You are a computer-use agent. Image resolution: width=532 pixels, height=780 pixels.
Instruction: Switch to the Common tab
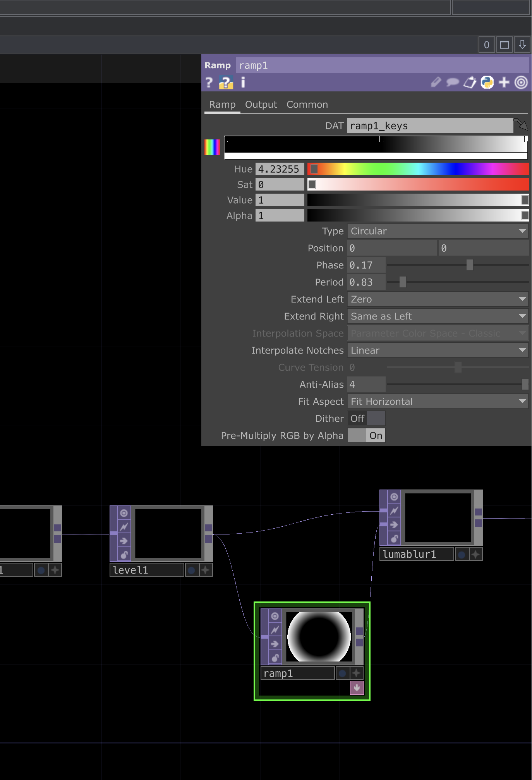pos(307,105)
